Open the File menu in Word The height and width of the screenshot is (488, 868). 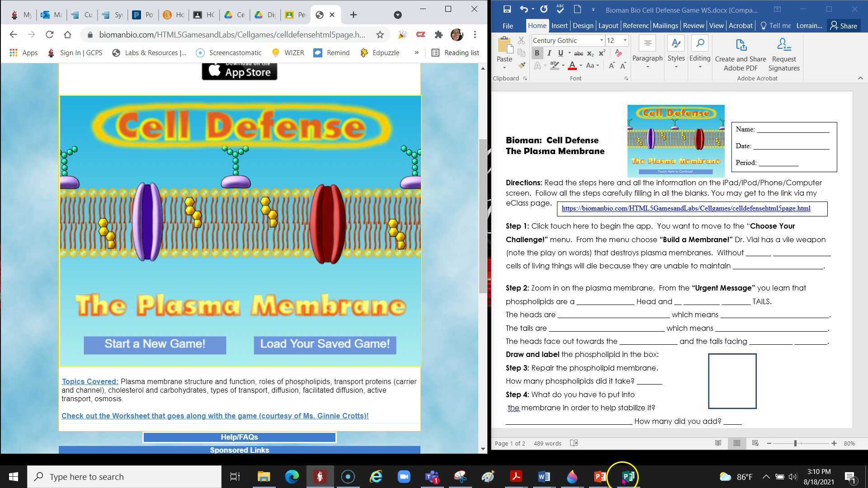coord(508,26)
